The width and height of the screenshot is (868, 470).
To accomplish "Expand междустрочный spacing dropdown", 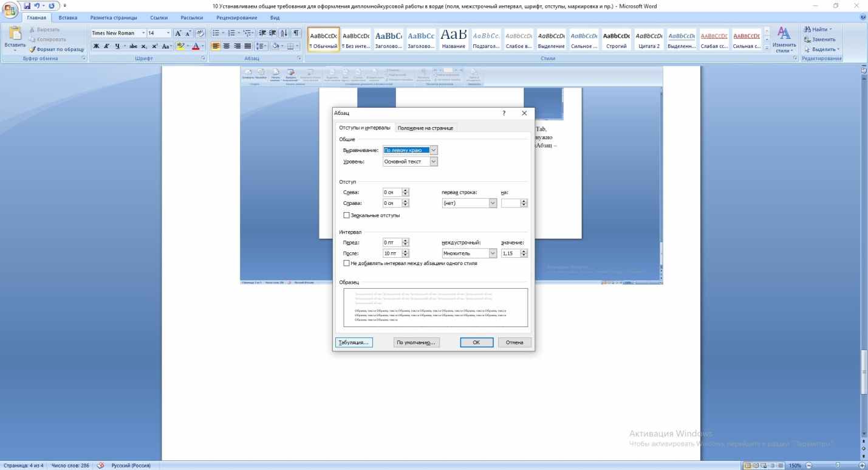I will pyautogui.click(x=493, y=254).
